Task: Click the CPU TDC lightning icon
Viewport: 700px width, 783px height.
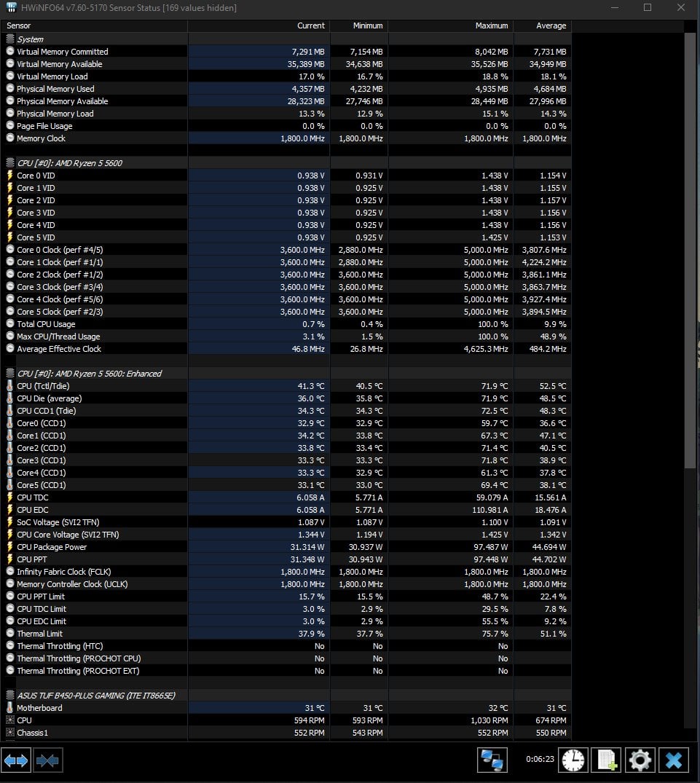Action: pos(9,497)
